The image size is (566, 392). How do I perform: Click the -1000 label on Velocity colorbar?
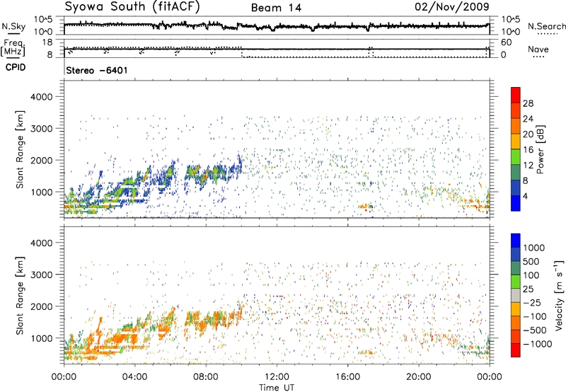coord(538,344)
